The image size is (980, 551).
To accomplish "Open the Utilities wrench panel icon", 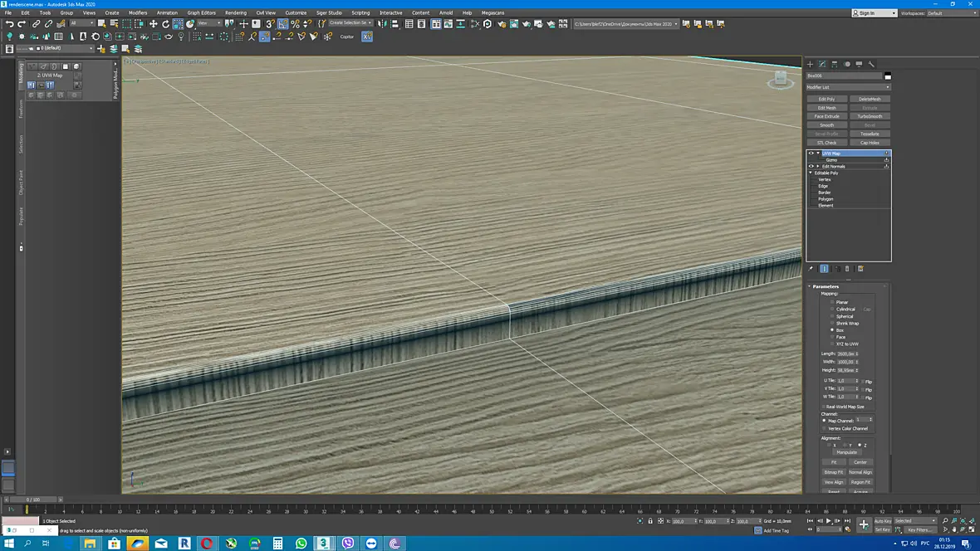I will tap(871, 64).
